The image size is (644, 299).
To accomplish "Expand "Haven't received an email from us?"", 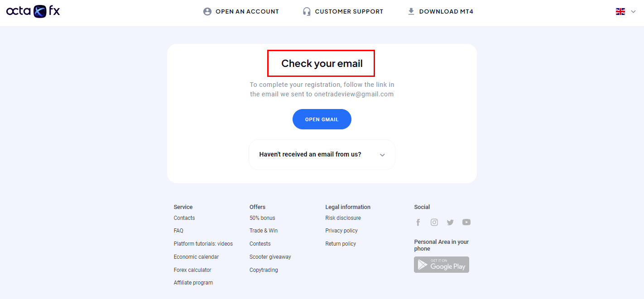I will point(322,155).
